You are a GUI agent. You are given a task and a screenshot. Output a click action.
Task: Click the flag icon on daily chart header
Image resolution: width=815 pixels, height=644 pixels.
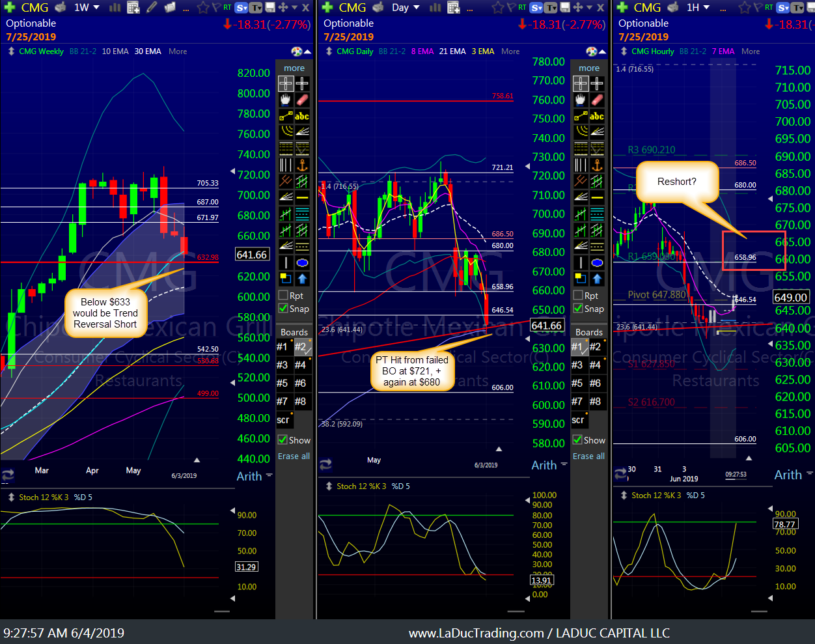point(510,8)
